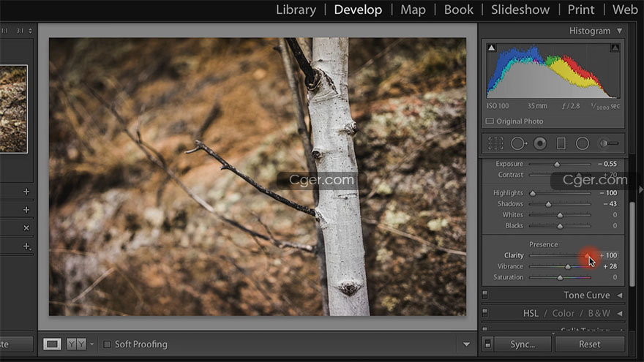Collapse the right panel via edge arrow
The image size is (644, 362).
click(641, 190)
